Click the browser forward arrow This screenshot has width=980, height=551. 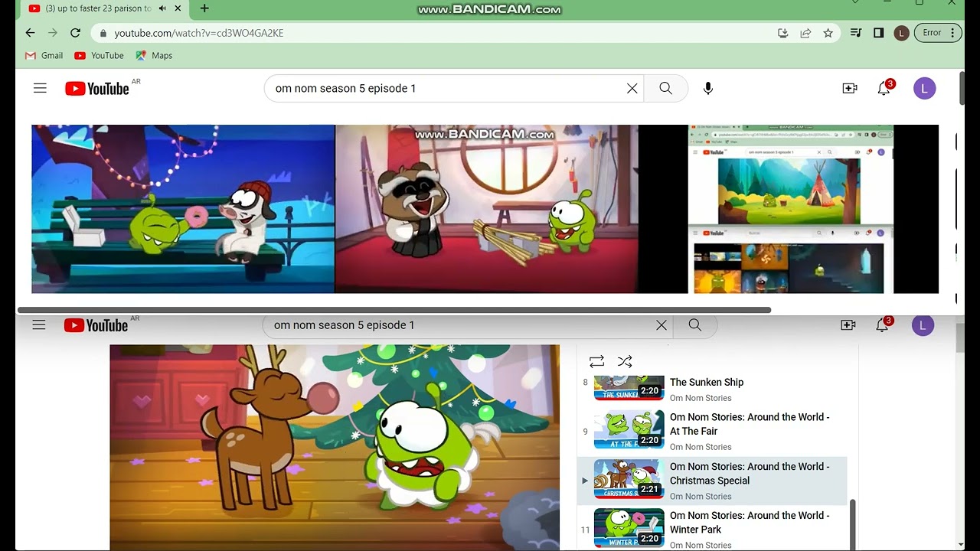[52, 33]
